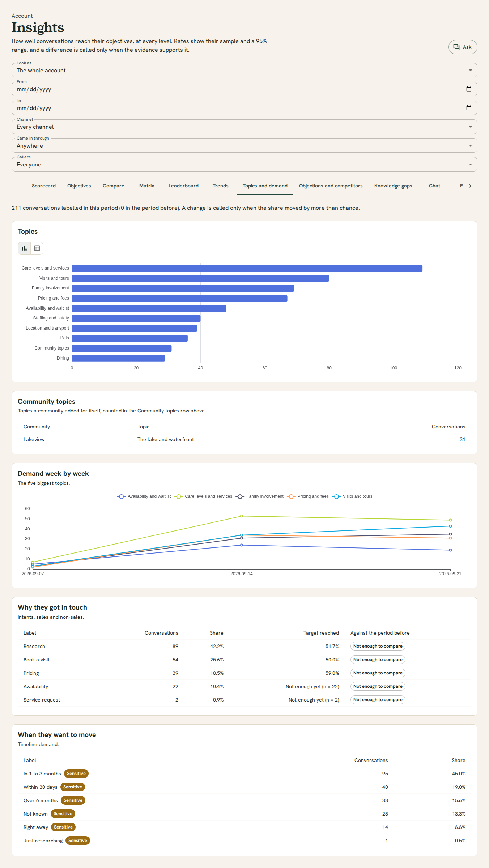Viewport: 489px width, 868px height.
Task: Click Sensitive badge beside Within 30 days
Action: coord(73,787)
